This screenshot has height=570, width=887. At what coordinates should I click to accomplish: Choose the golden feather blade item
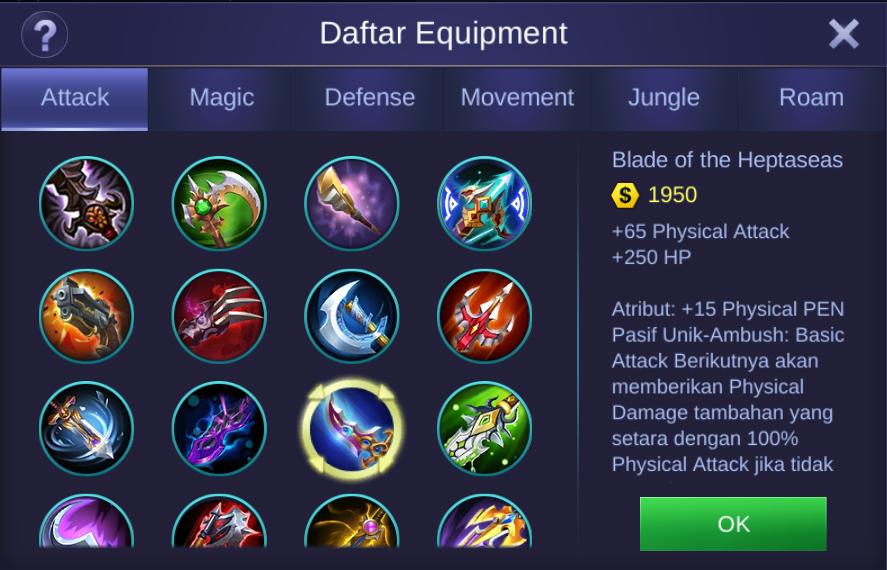(351, 204)
